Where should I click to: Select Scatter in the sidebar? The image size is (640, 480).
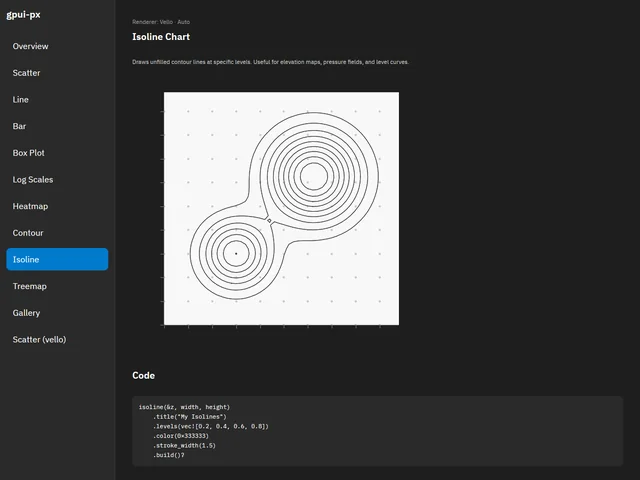(x=57, y=73)
